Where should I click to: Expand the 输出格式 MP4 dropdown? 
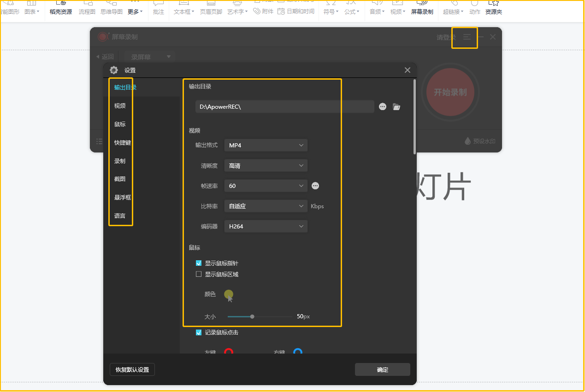[266, 146]
